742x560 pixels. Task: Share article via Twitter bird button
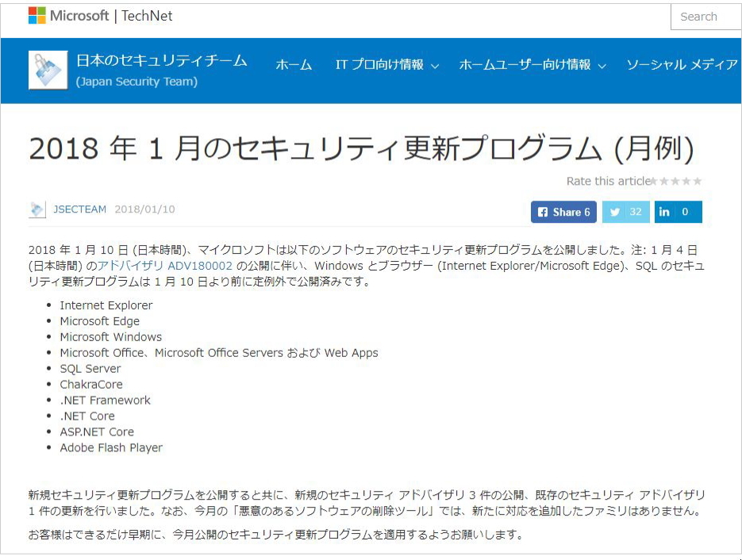click(625, 212)
